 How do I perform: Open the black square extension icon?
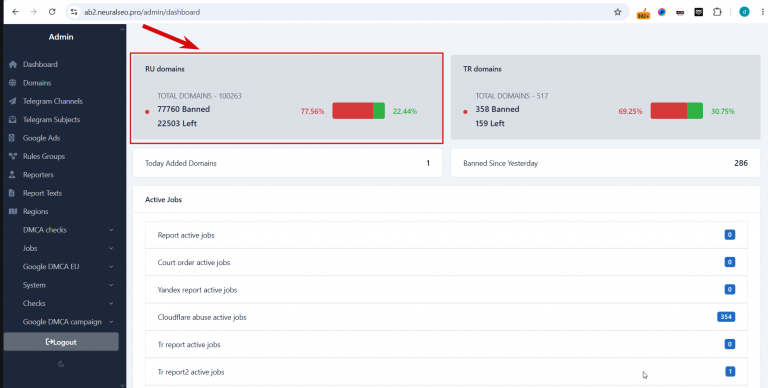pyautogui.click(x=698, y=12)
